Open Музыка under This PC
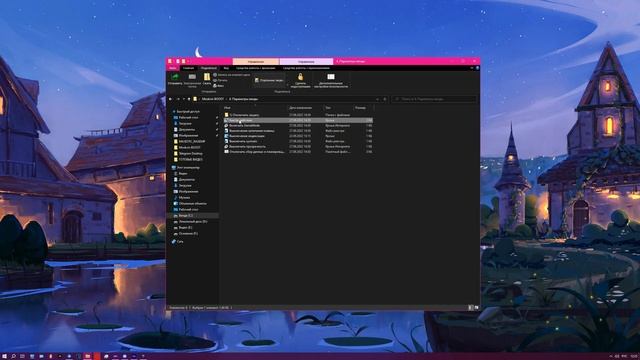The height and width of the screenshot is (360, 640). point(182,198)
